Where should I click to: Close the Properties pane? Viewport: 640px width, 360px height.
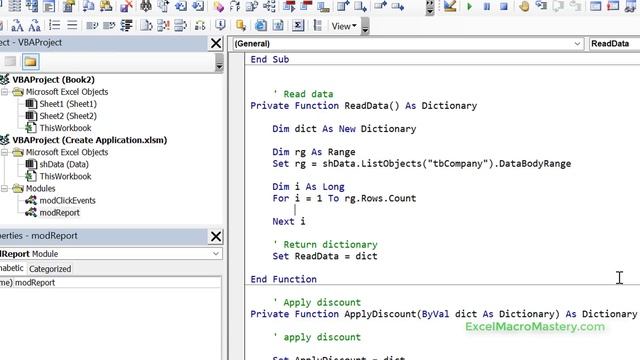[216, 236]
